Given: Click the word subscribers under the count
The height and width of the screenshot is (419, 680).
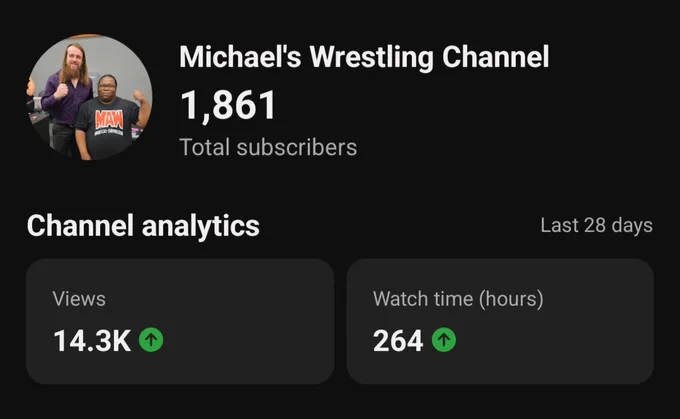Looking at the screenshot, I should point(297,147).
